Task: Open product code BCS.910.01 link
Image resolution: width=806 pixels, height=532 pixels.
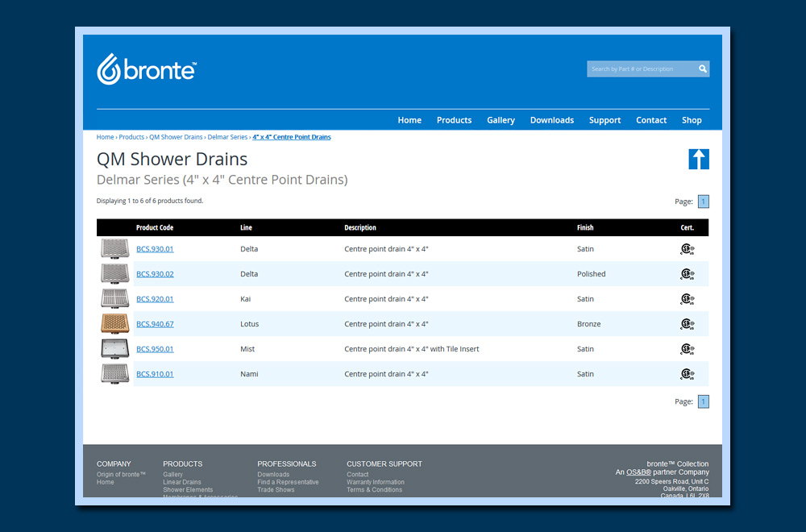Action: 155,374
